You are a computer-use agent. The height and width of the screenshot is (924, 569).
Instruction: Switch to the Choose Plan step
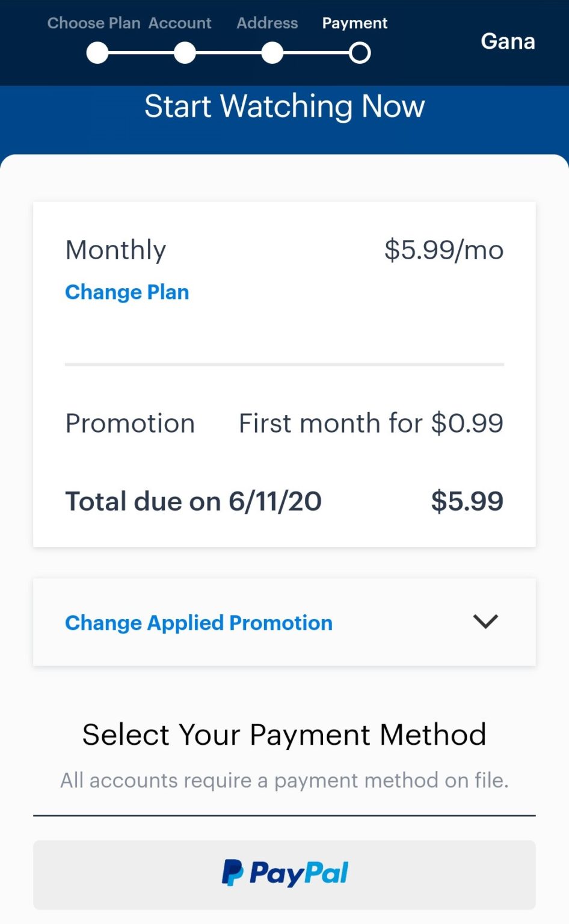pos(94,23)
